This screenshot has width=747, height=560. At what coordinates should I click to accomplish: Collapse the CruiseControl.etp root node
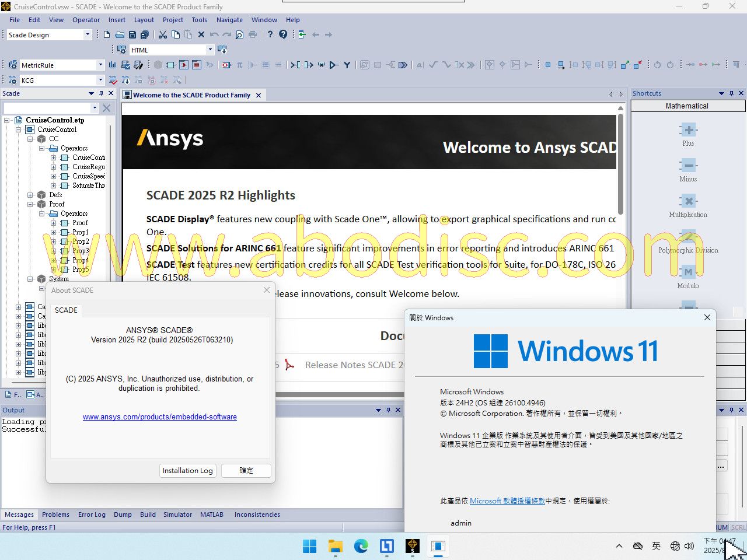[7, 120]
